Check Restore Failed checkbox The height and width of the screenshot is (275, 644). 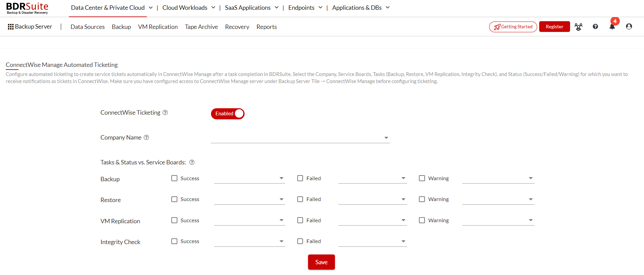click(x=300, y=199)
